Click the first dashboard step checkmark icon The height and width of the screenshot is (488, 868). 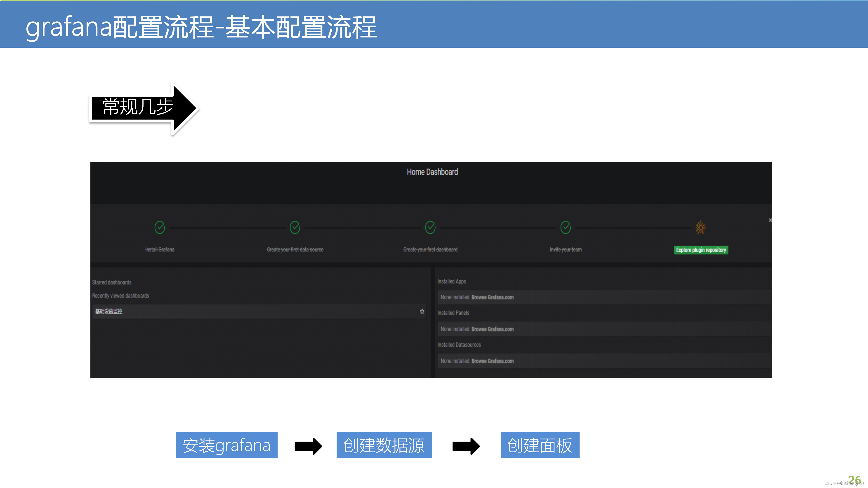(x=430, y=227)
